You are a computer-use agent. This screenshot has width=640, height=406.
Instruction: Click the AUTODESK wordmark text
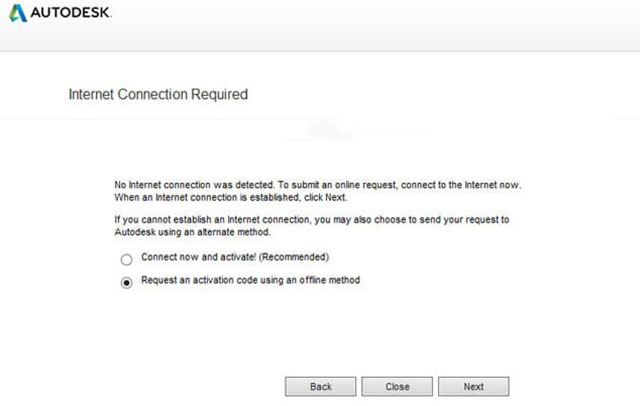(69, 14)
